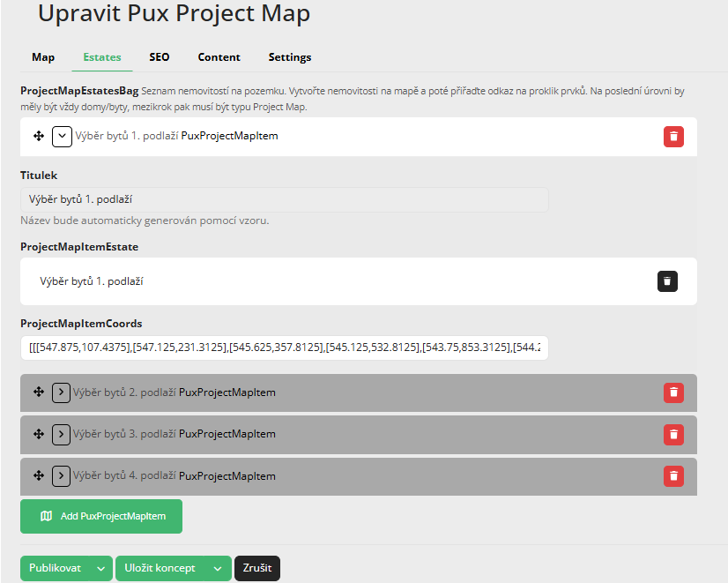Click move handle of first map item
The image size is (728, 583).
[38, 137]
